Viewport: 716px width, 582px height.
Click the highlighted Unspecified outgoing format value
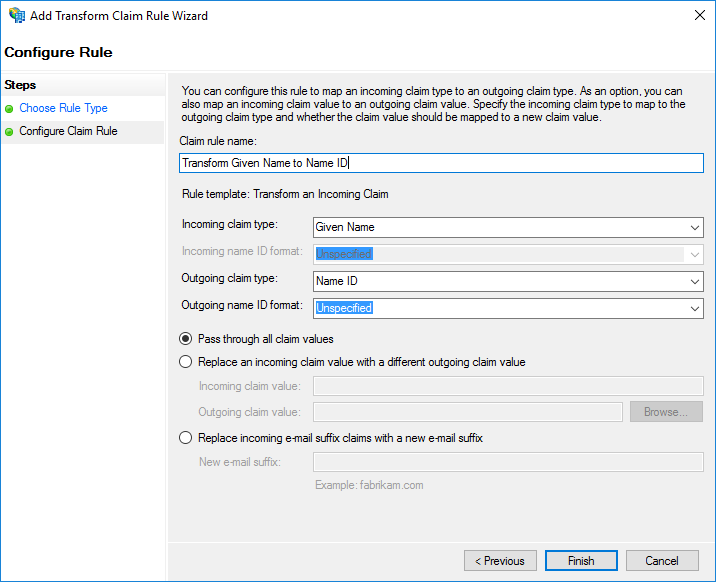point(344,308)
